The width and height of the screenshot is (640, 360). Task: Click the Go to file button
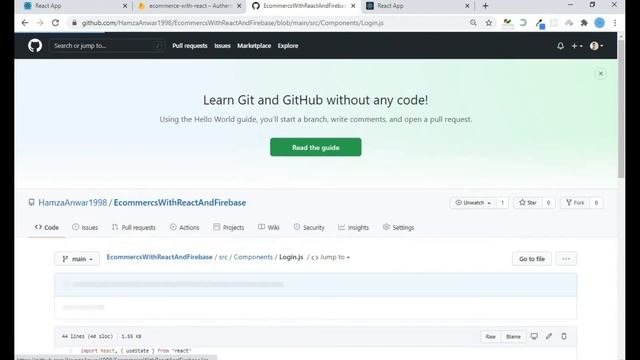[531, 259]
